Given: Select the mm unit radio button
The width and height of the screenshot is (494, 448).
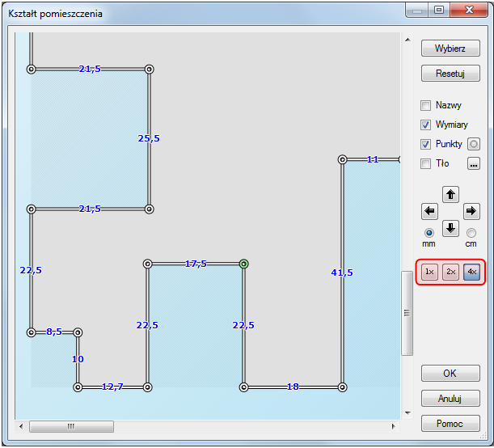Looking at the screenshot, I should [x=429, y=233].
